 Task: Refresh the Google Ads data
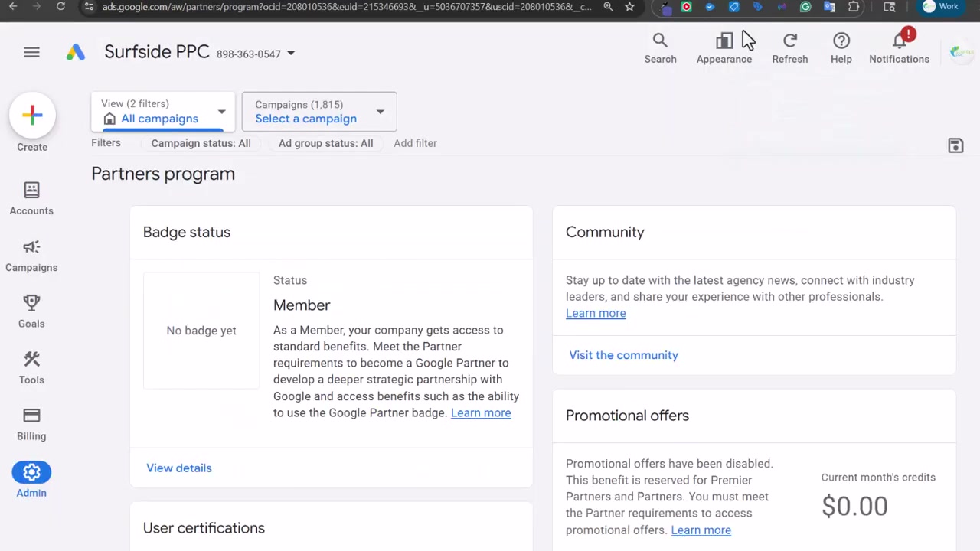tap(789, 48)
